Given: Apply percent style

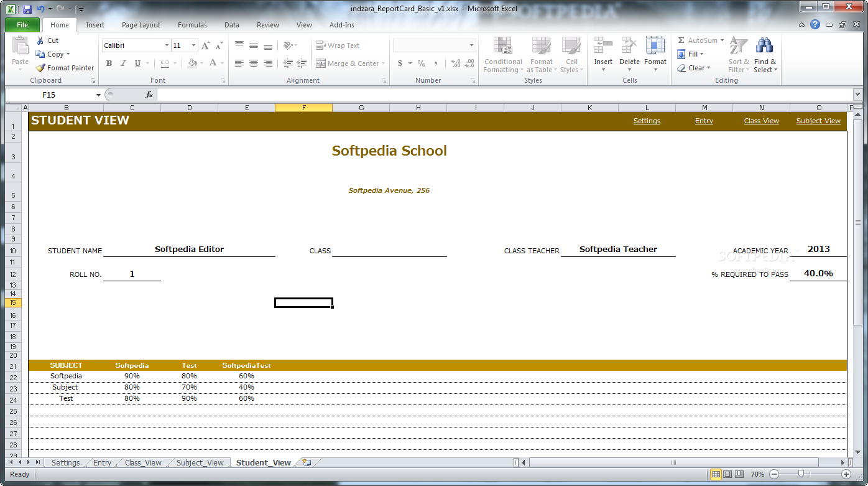Looking at the screenshot, I should tap(421, 63).
